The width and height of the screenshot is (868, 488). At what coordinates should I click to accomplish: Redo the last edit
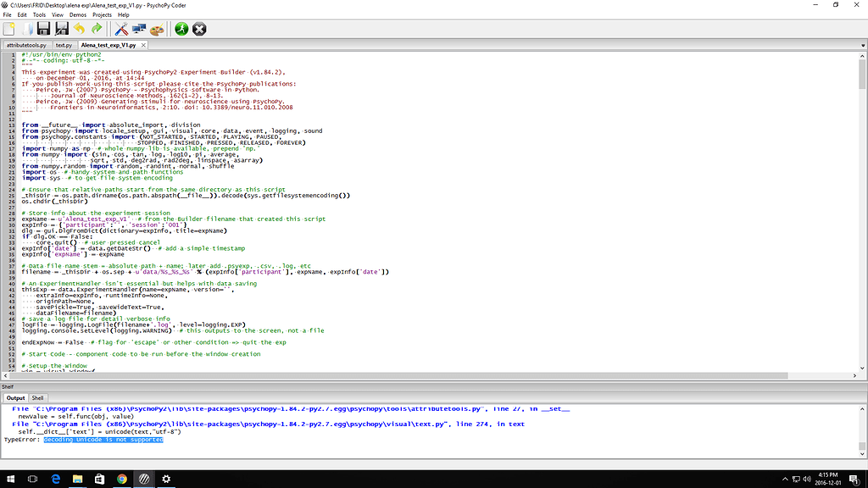pos(97,28)
